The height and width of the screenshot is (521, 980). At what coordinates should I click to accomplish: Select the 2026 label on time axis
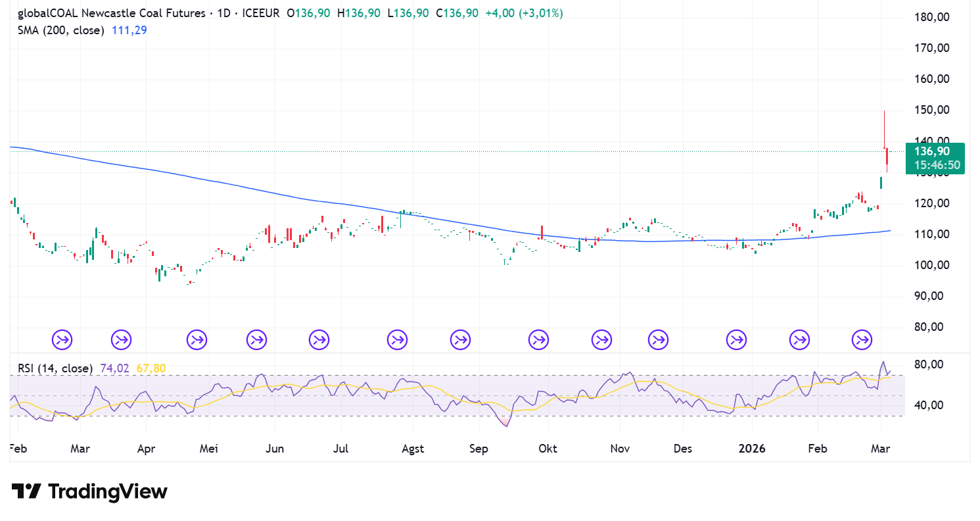coord(752,449)
